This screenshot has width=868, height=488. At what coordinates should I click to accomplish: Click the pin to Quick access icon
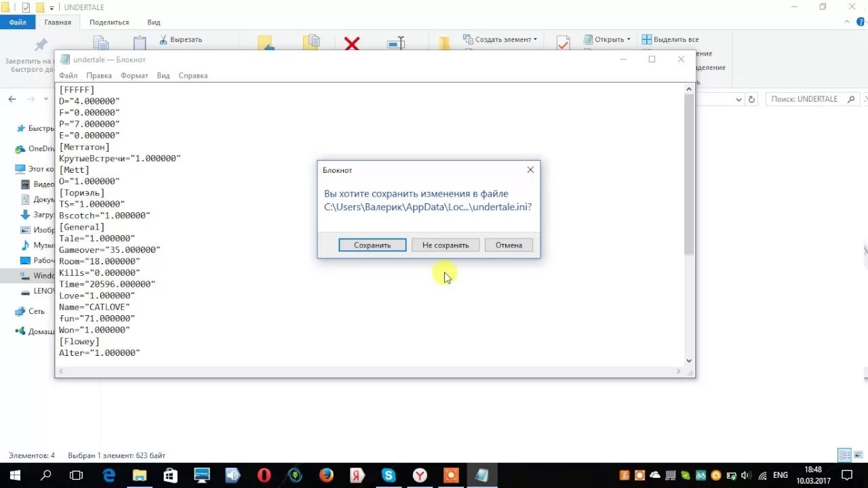point(41,44)
